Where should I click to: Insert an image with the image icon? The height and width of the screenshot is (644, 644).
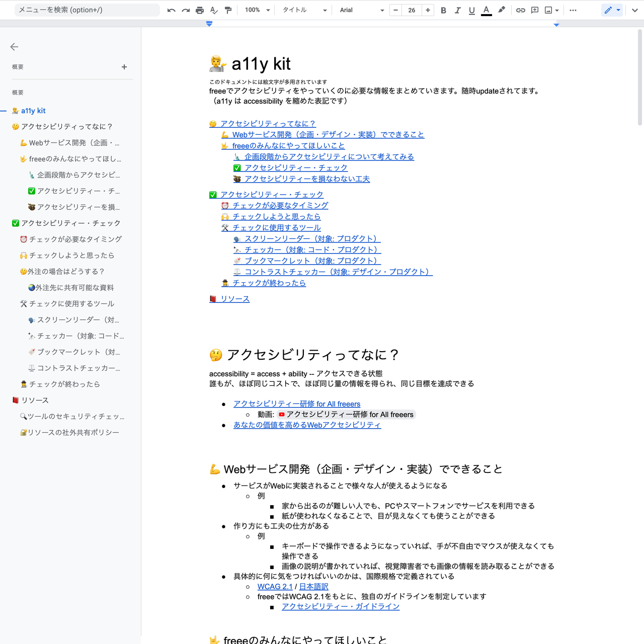click(x=548, y=10)
